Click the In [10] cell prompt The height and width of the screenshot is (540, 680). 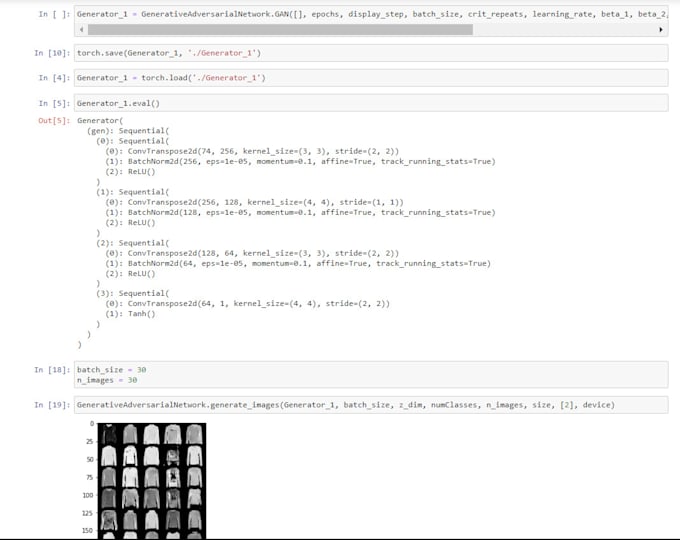point(53,52)
